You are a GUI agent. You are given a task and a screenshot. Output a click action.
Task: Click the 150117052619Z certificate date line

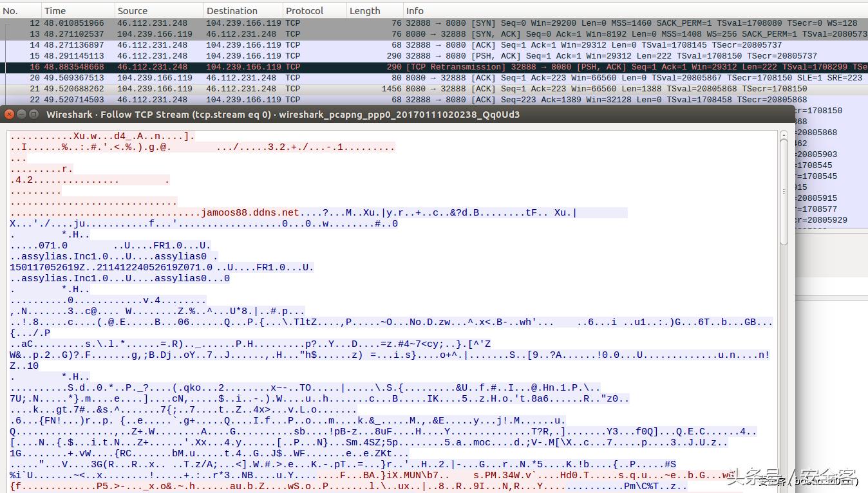[x=162, y=267]
